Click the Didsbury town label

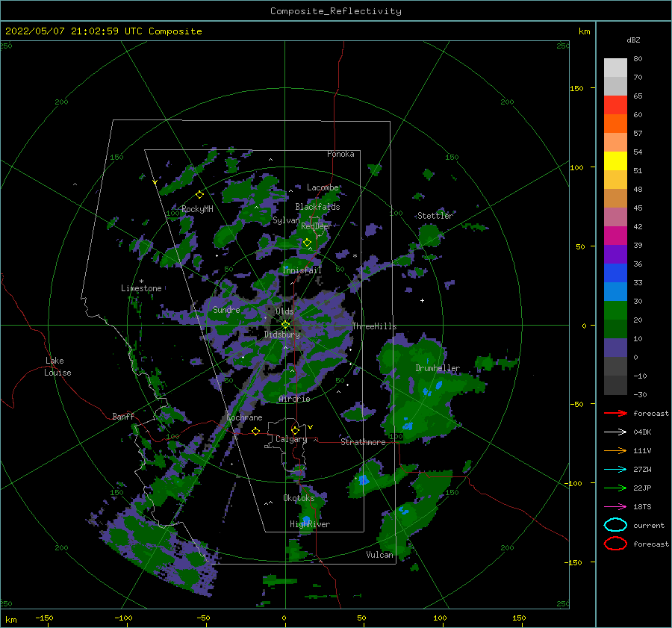coord(282,335)
